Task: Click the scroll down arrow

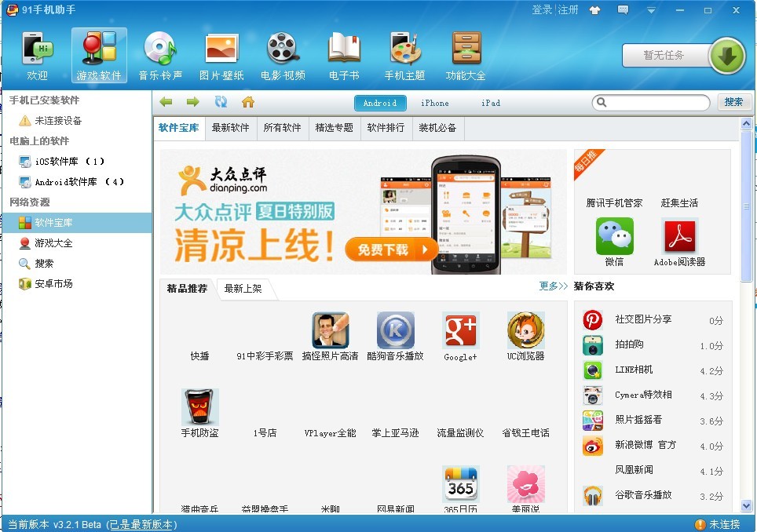Action: coord(746,506)
